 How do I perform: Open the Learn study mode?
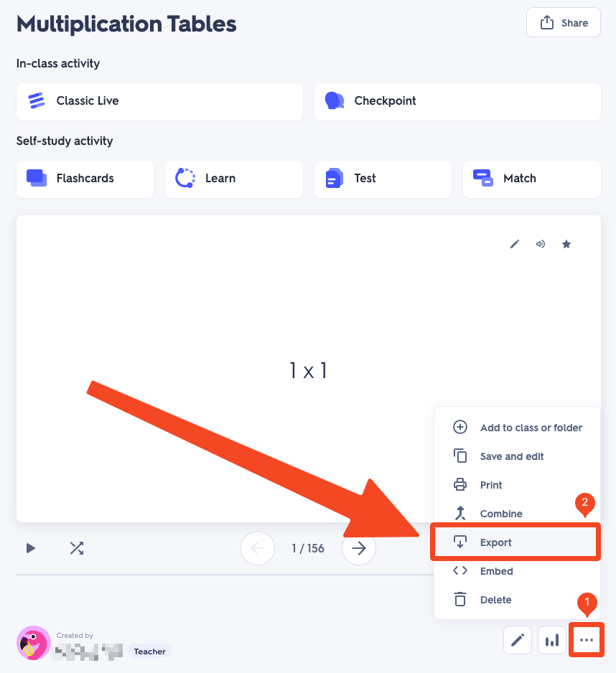coord(234,179)
